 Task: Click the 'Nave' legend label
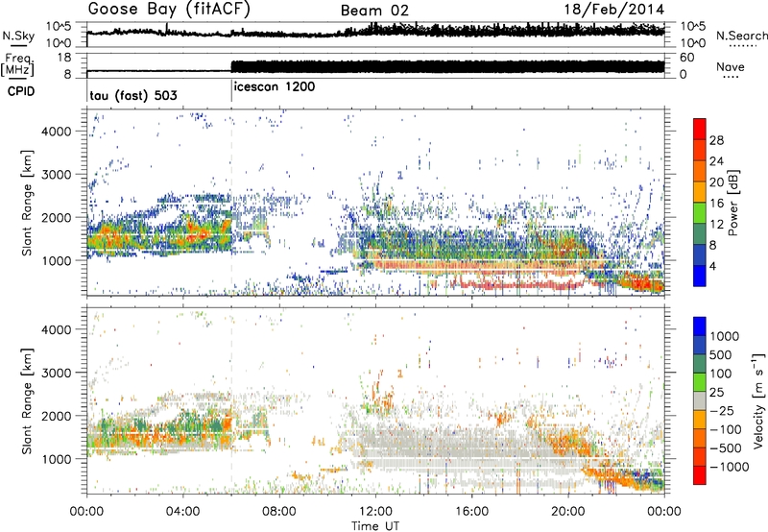point(731,67)
